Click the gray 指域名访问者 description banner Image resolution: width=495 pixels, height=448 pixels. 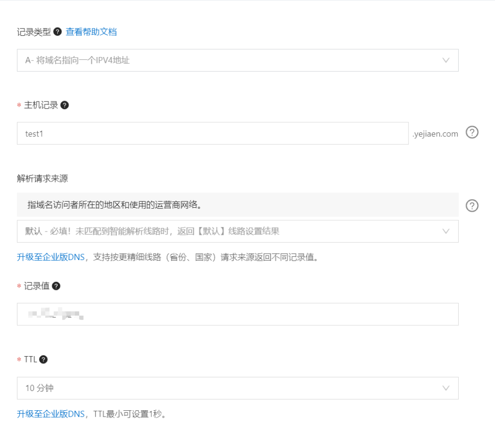[x=237, y=205]
